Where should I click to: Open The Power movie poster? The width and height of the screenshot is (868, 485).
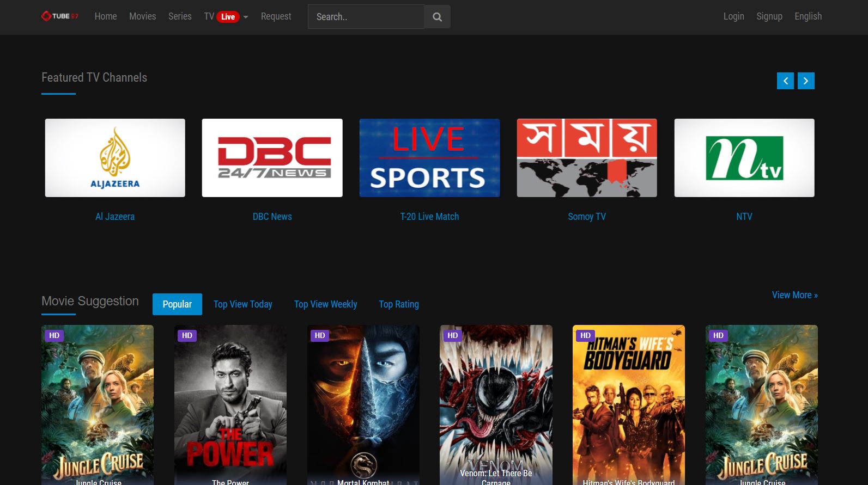click(x=230, y=405)
